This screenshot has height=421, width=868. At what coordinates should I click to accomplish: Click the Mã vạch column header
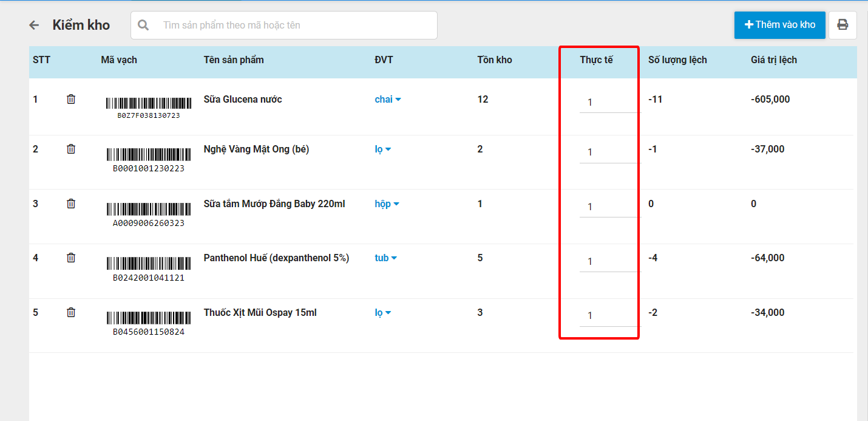119,60
